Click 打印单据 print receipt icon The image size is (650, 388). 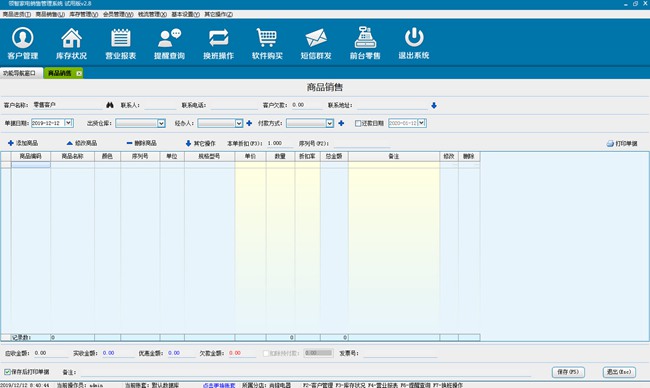click(x=622, y=143)
